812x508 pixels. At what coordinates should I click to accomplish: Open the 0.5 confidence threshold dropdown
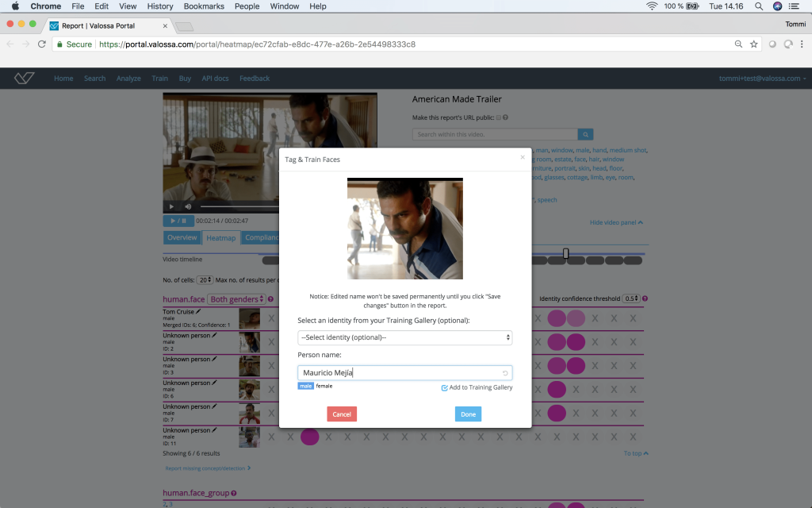[x=631, y=298]
